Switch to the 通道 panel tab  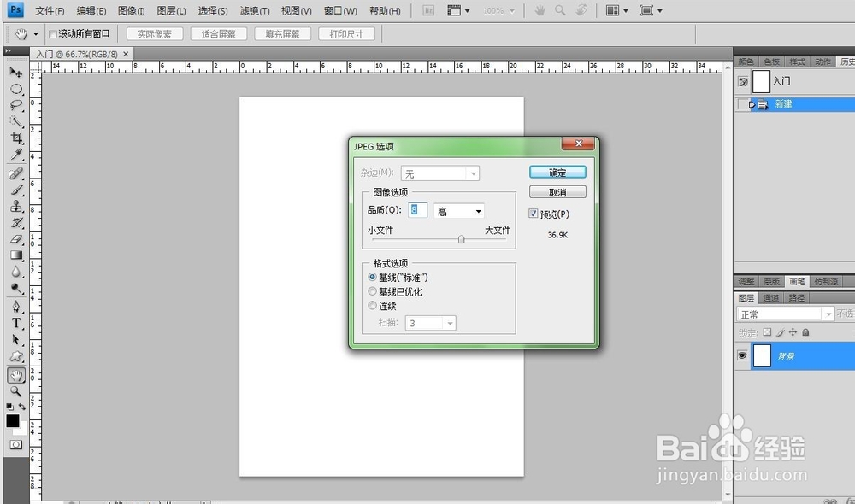(x=772, y=297)
